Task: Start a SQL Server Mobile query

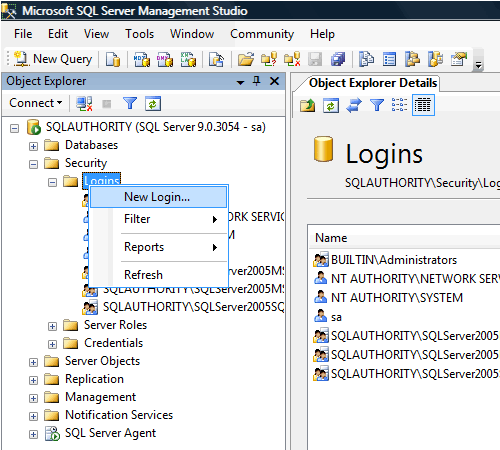Action: 216,59
